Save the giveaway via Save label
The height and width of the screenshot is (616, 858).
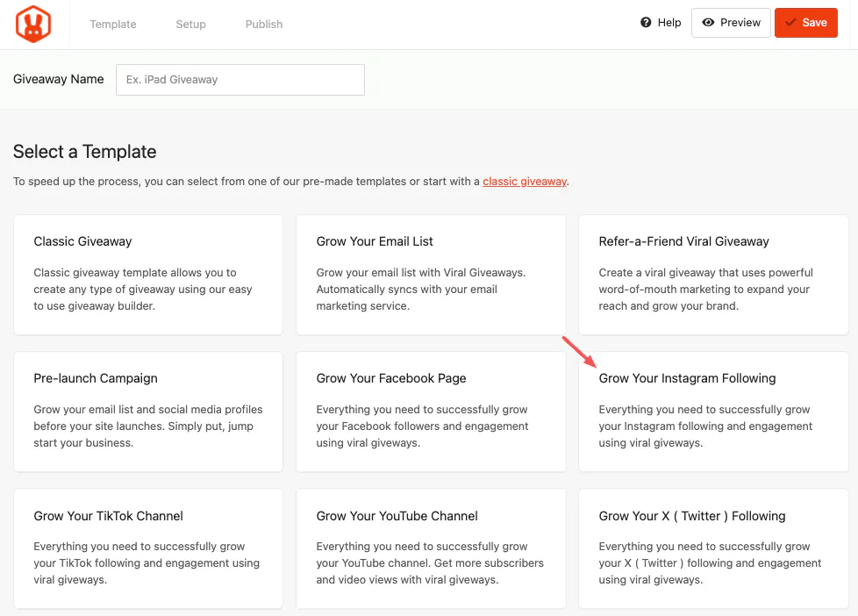(x=814, y=23)
